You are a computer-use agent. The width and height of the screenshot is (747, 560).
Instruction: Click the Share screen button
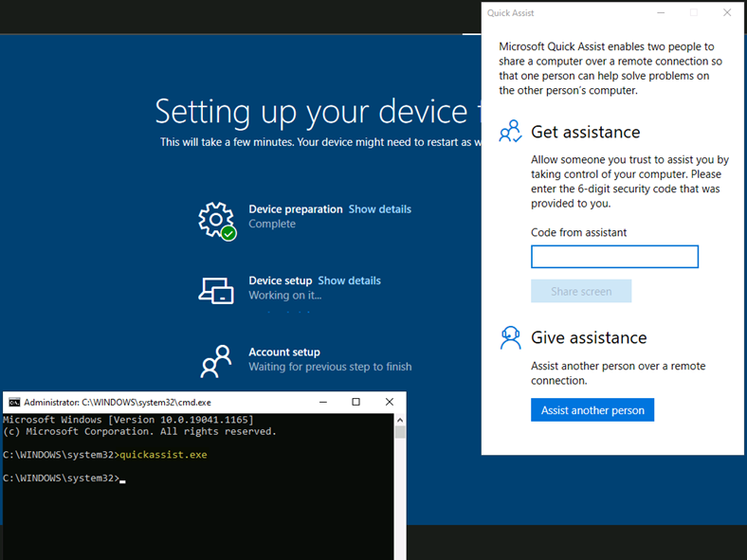[581, 291]
